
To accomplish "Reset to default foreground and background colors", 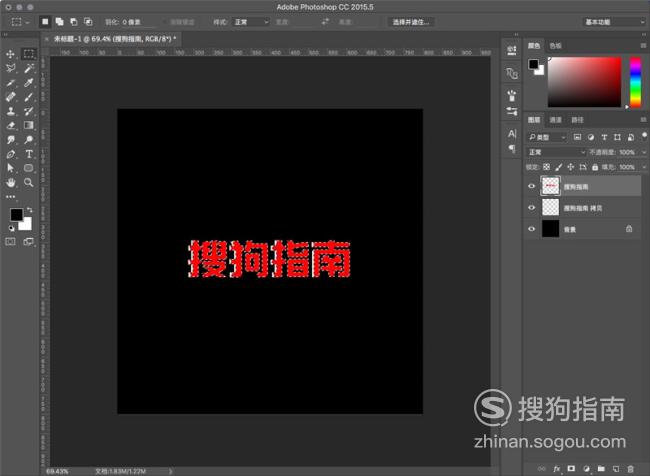I will pos(12,228).
